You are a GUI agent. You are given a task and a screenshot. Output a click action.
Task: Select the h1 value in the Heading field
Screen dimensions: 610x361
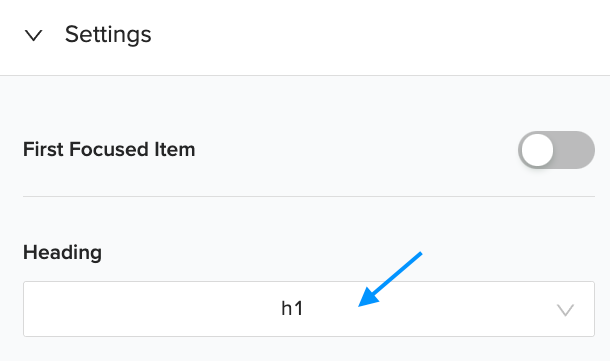tap(292, 309)
